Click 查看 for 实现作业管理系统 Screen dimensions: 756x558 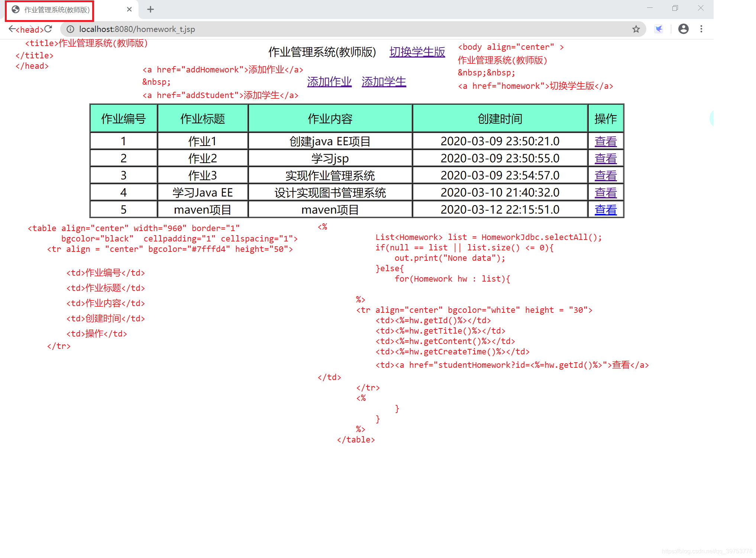point(605,175)
